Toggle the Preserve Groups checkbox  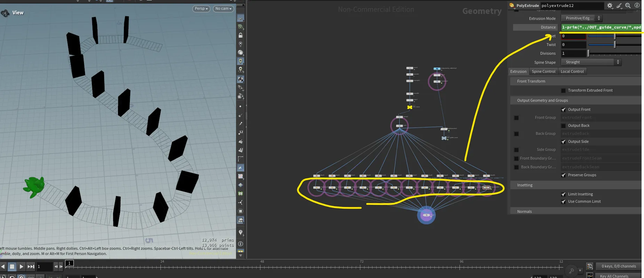(x=564, y=175)
